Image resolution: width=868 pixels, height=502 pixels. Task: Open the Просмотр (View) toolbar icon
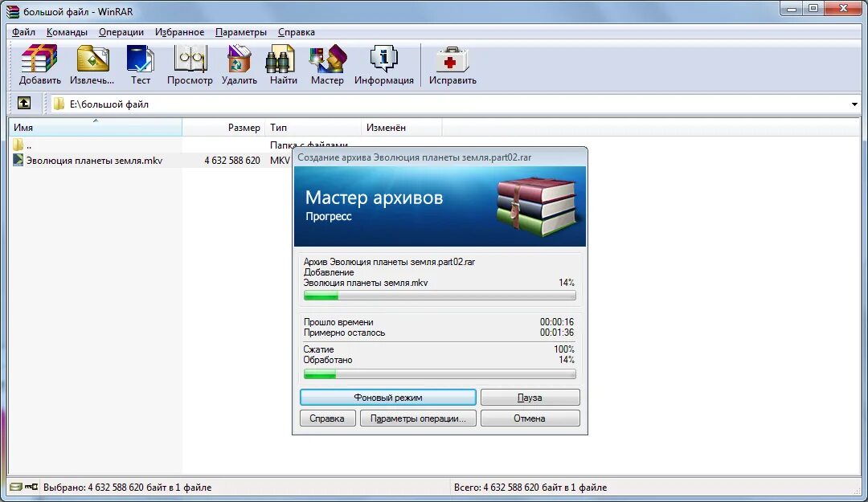[x=190, y=59]
